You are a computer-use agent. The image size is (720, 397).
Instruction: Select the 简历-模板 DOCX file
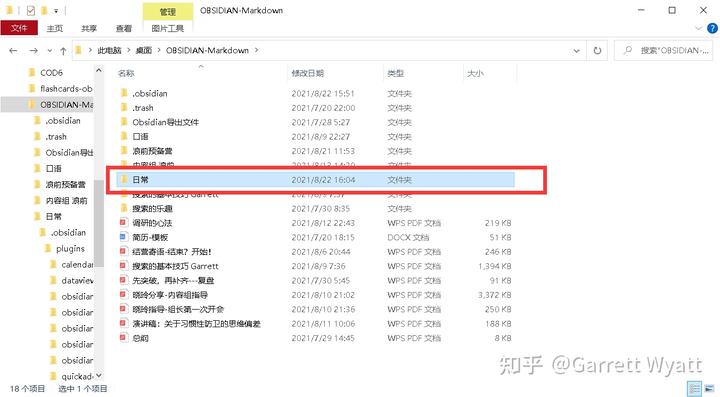pos(315,237)
